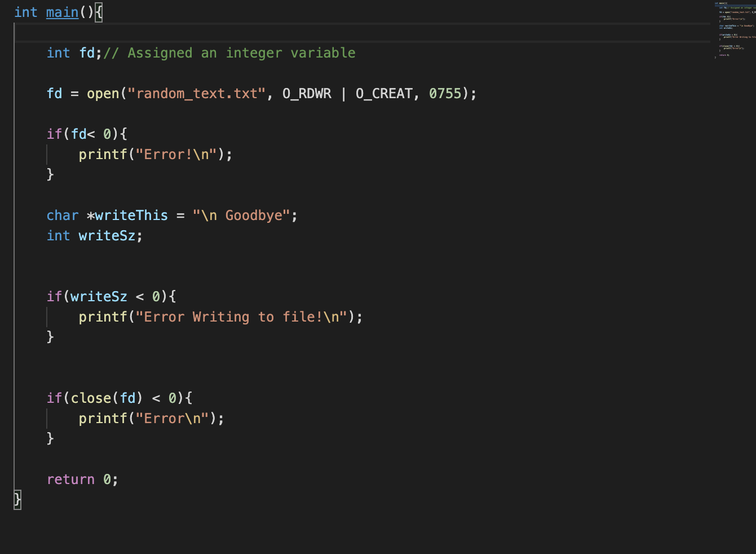756x554 pixels.
Task: Click the 0755 permission argument
Action: coord(445,93)
